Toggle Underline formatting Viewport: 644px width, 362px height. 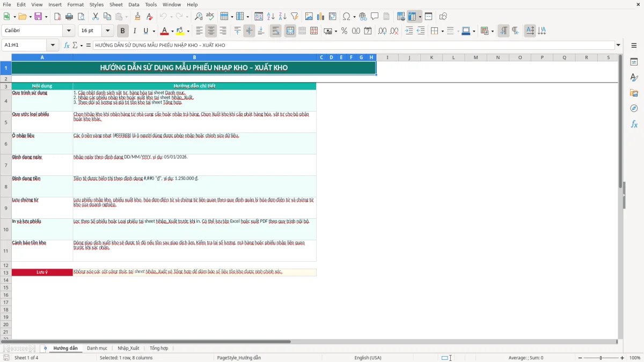coord(145,31)
